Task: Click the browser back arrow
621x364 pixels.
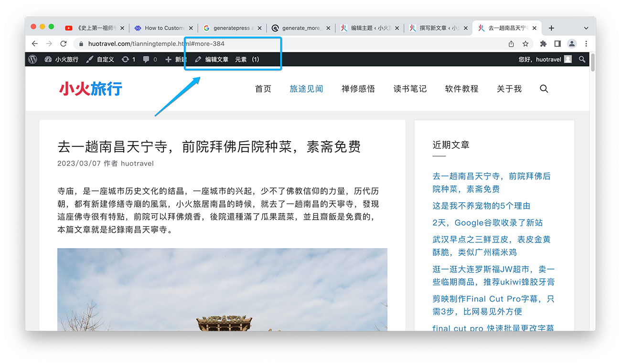Action: [34, 43]
